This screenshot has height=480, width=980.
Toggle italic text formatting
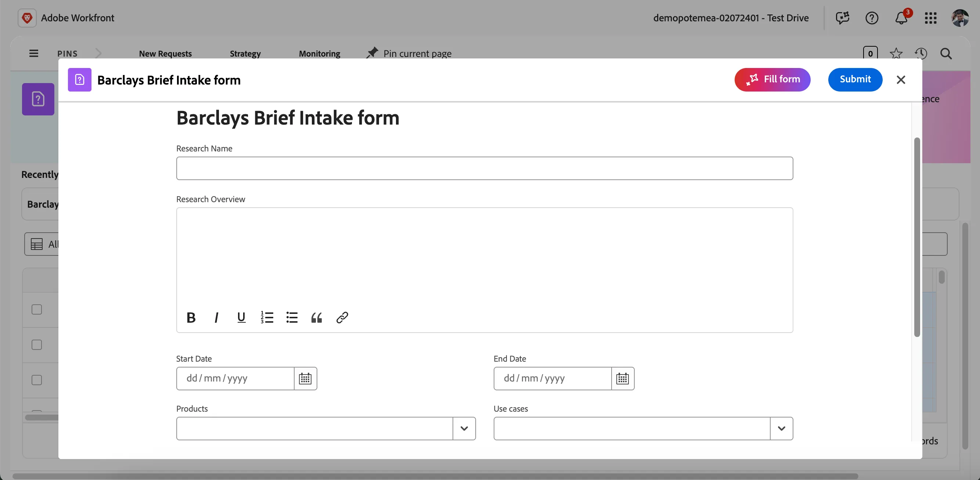point(216,318)
